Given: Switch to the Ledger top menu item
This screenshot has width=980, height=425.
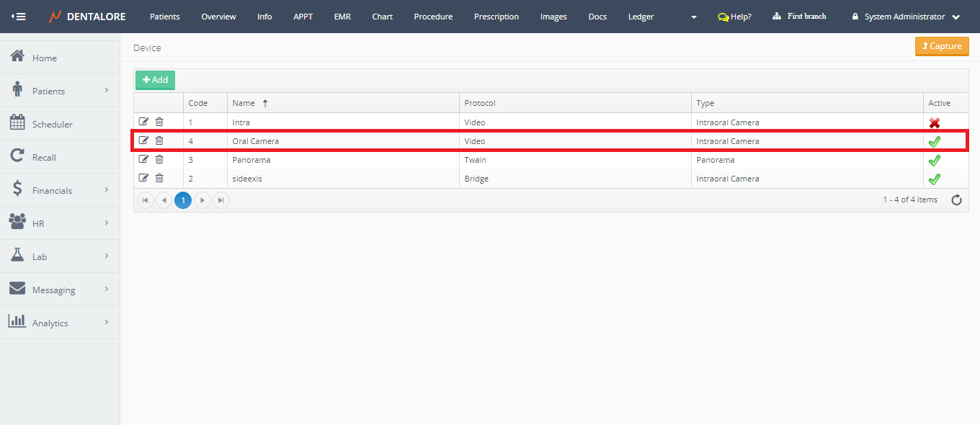Looking at the screenshot, I should [641, 17].
